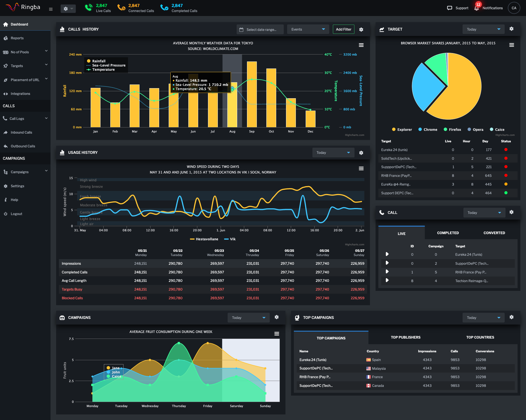526x420 pixels.
Task: Open the Notifications bell icon
Action: click(477, 8)
